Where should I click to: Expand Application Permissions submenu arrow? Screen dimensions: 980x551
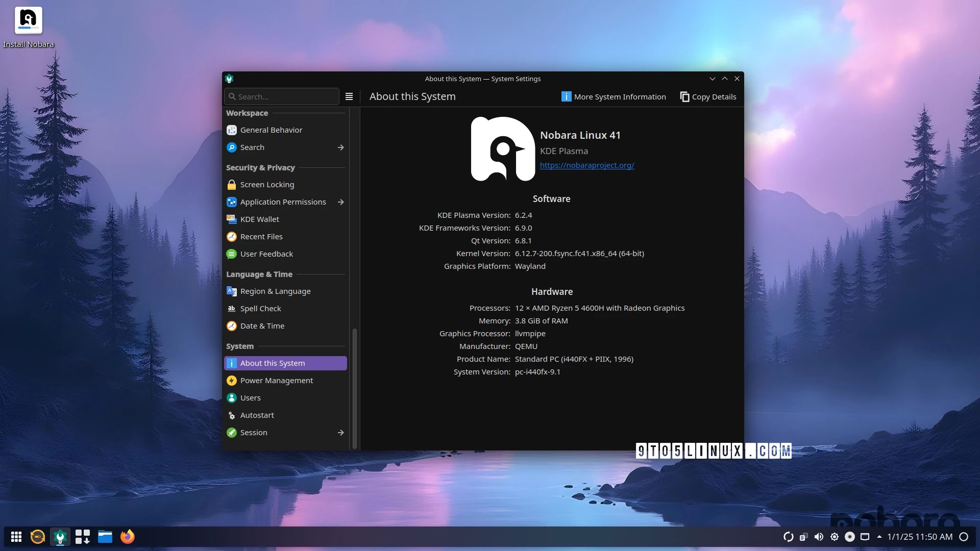(340, 202)
